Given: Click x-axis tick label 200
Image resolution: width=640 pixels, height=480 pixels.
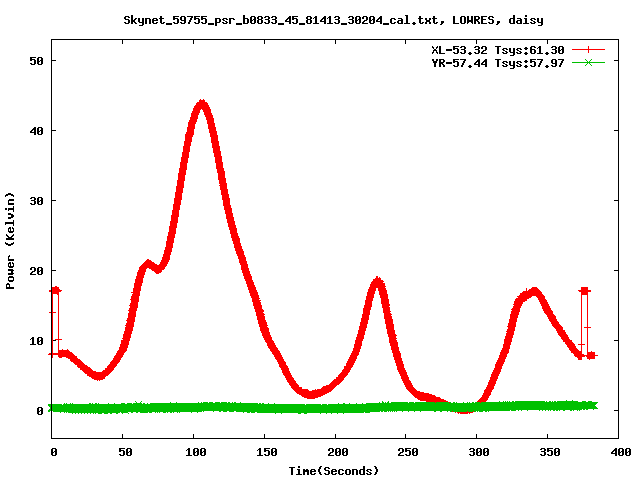Looking at the screenshot, I should pyautogui.click(x=338, y=452).
